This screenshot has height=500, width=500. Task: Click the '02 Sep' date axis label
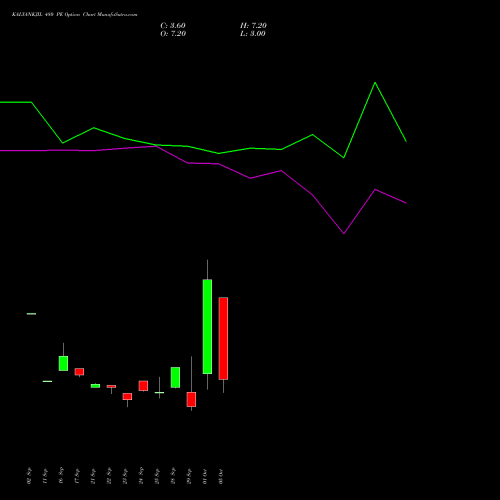pyautogui.click(x=29, y=476)
